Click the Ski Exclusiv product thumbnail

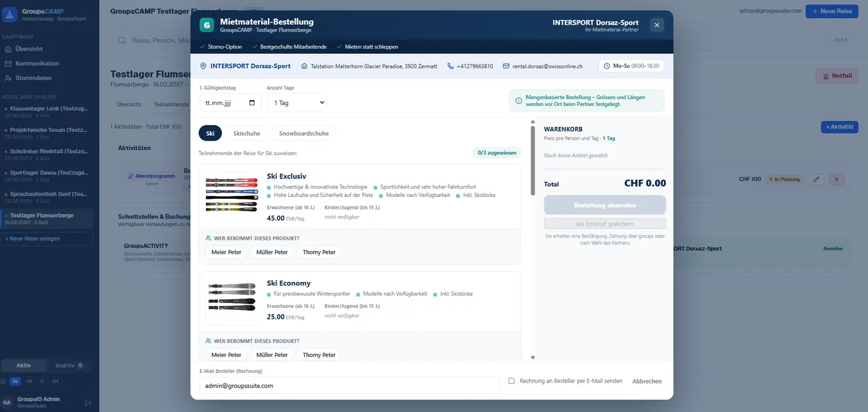coord(232,195)
